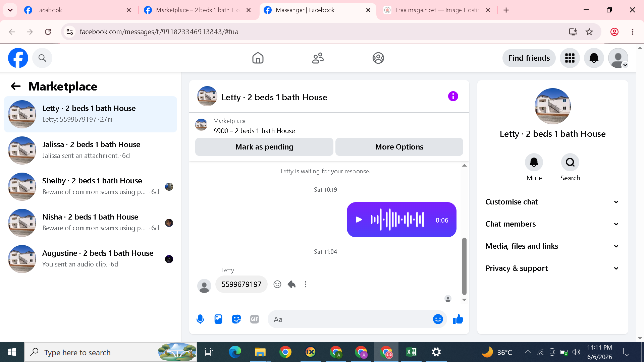The image size is (644, 362).
Task: Click Letty's avatar beside the phone number
Action: [x=204, y=286]
